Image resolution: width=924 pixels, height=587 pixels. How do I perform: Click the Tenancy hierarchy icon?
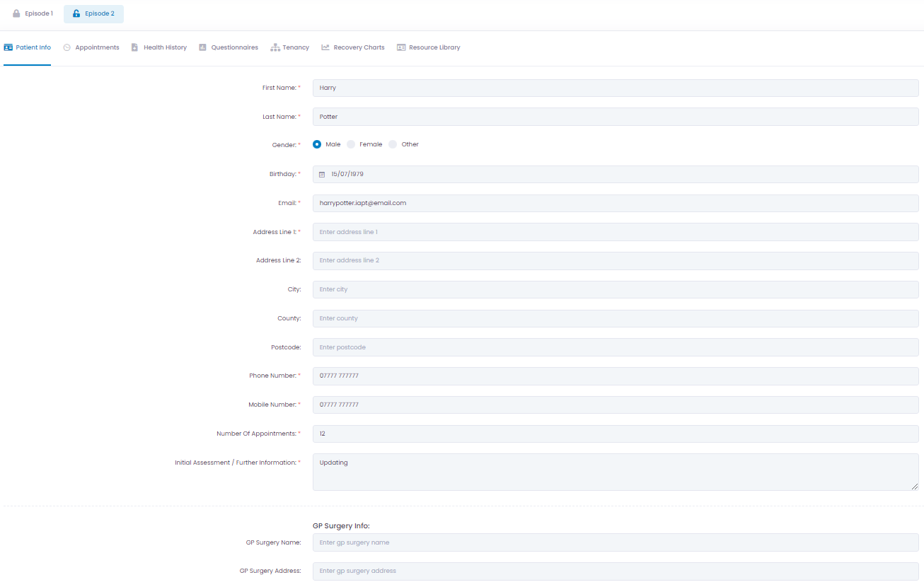[x=275, y=47]
